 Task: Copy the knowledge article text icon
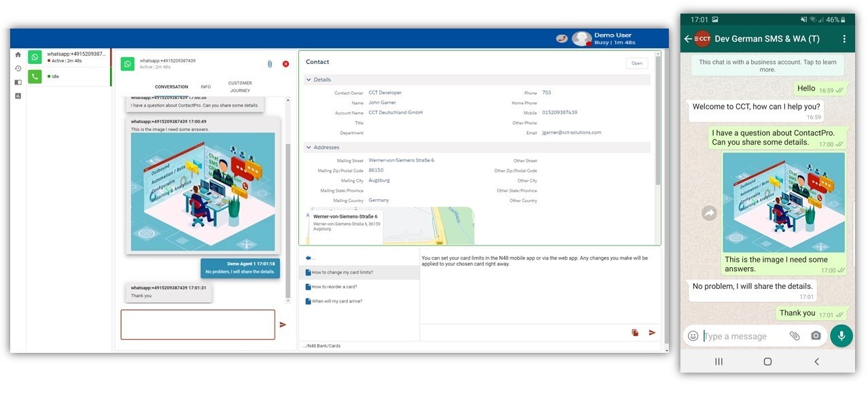click(635, 332)
